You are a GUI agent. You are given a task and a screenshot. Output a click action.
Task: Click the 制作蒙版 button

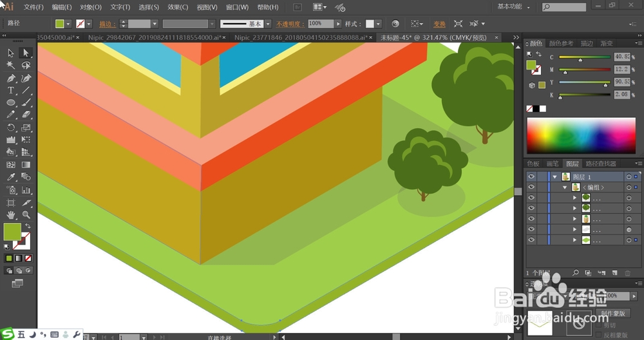[613, 314]
